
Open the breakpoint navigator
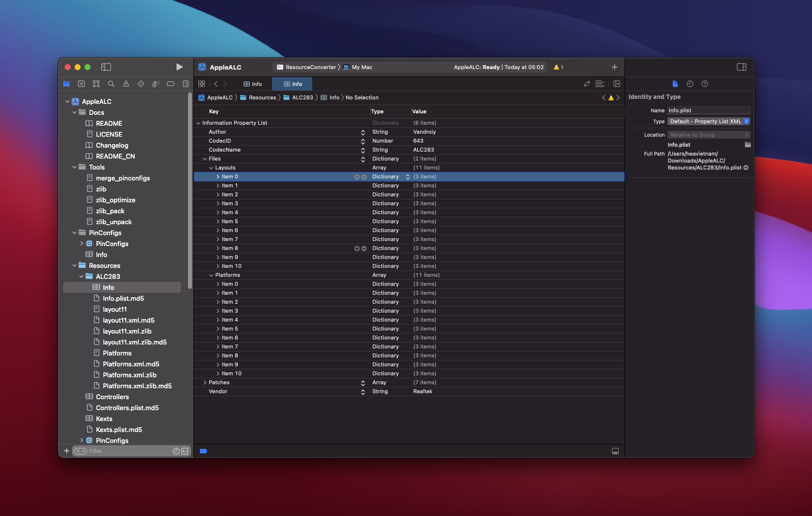171,84
